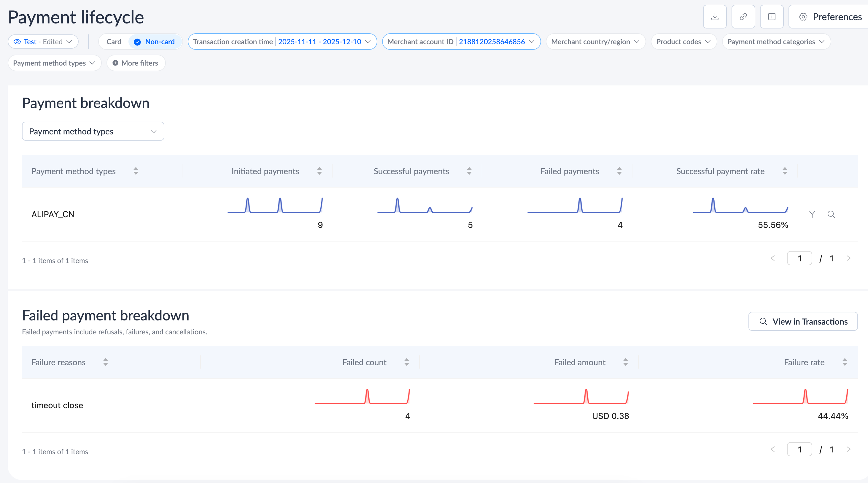This screenshot has width=868, height=483.
Task: Select the Card payment toggle
Action: point(114,42)
